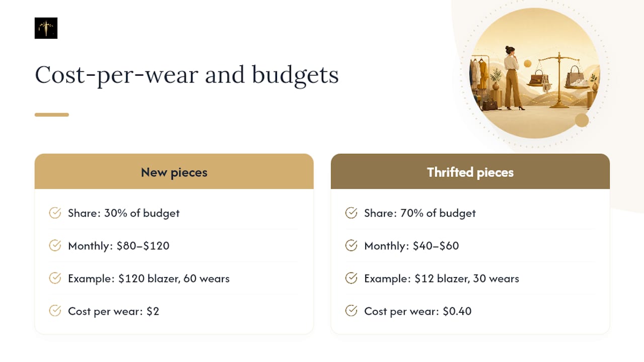Click the check icon beside Share: 70% of budget
This screenshot has width=644, height=362.
click(351, 213)
